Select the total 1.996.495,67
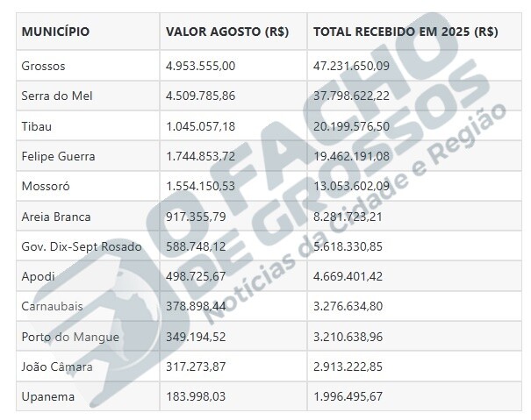Screen dimensions: 531x420 (x=348, y=396)
